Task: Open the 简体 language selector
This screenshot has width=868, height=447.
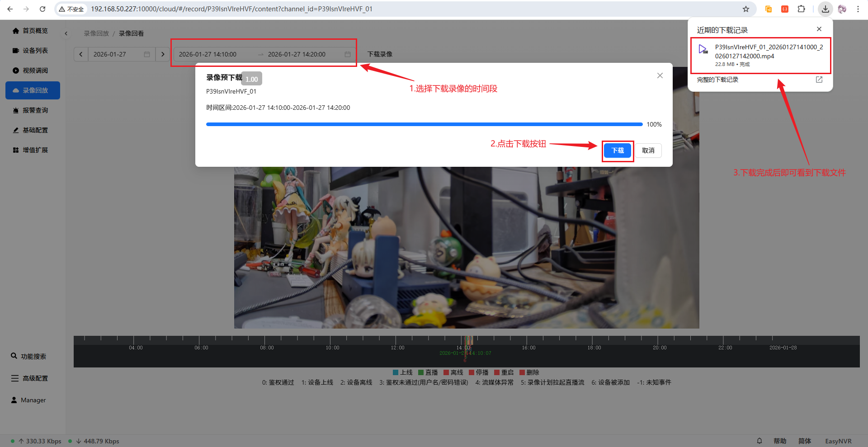Action: [804, 441]
